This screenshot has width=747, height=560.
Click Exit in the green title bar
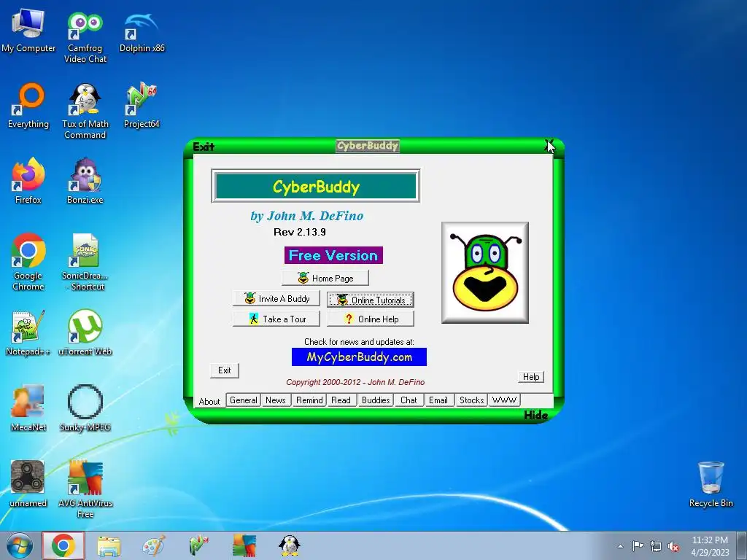point(204,147)
